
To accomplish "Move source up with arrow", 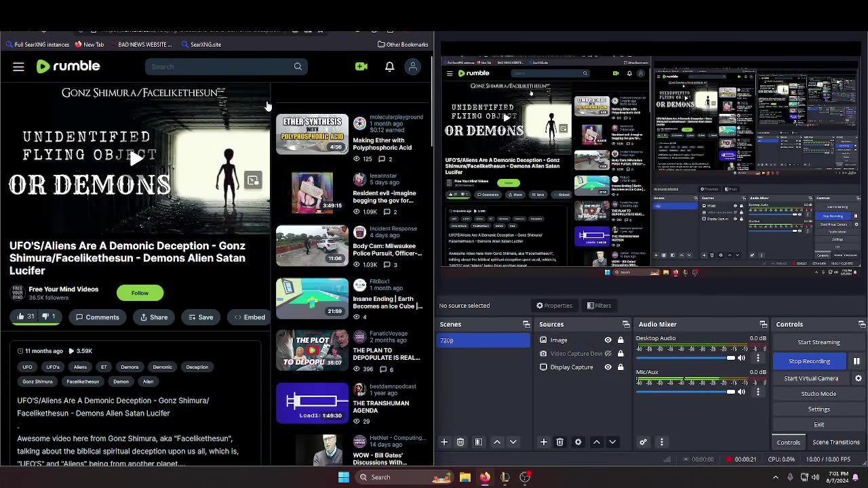I will (597, 442).
